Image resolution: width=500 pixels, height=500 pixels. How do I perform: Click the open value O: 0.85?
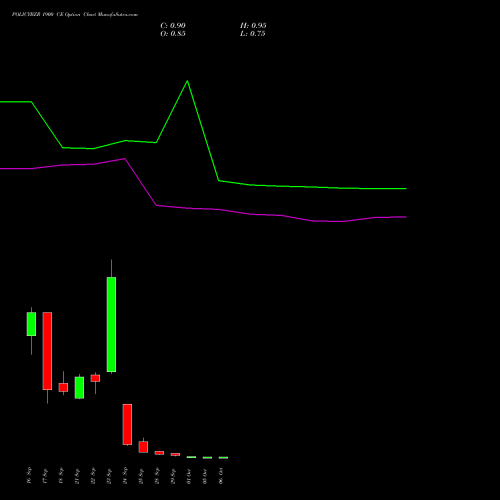(173, 34)
